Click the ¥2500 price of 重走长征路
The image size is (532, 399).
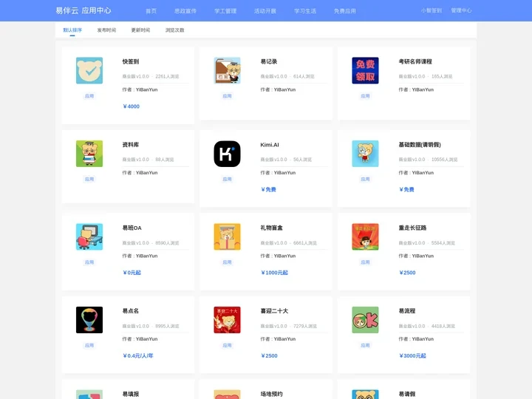pos(407,273)
